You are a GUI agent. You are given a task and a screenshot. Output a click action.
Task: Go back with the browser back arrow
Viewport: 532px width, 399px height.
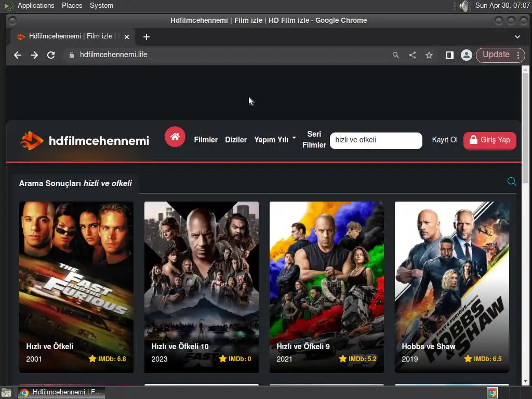18,55
